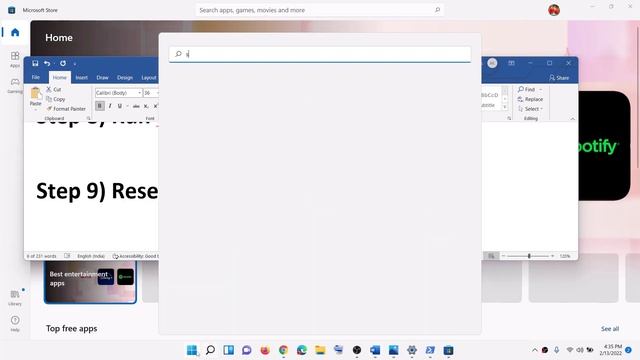This screenshot has width=640, height=360.
Task: Toggle Subscript formatting in Word
Action: click(146, 106)
